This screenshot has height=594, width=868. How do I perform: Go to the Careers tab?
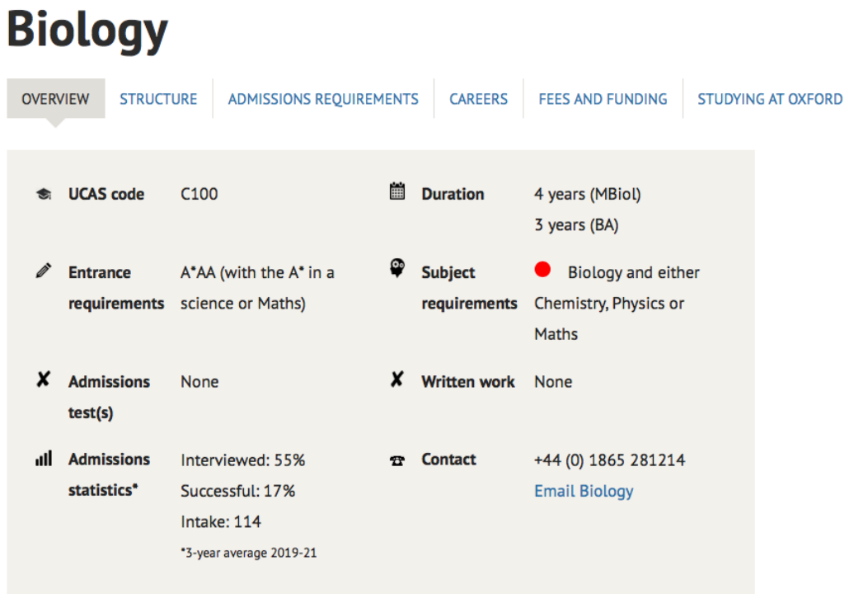(x=478, y=99)
